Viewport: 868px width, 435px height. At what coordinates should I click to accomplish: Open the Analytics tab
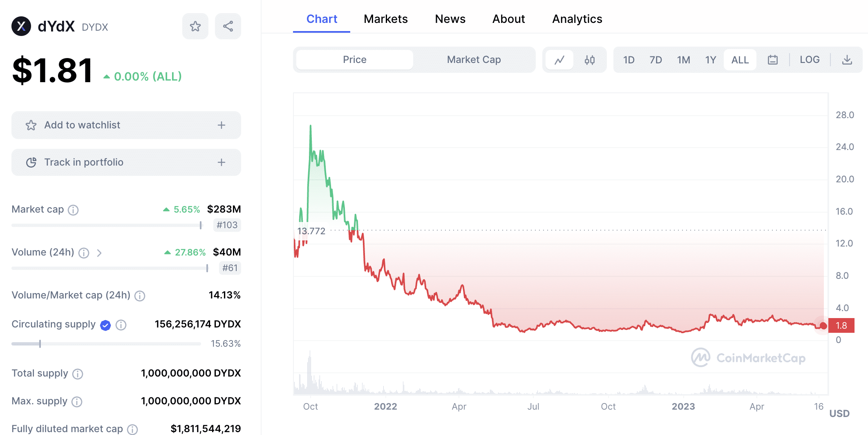point(577,19)
